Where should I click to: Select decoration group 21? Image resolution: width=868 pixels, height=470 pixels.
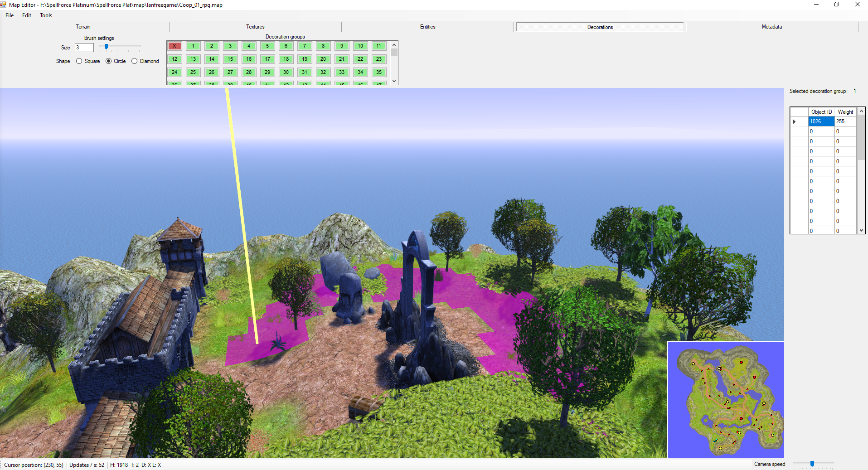click(342, 59)
